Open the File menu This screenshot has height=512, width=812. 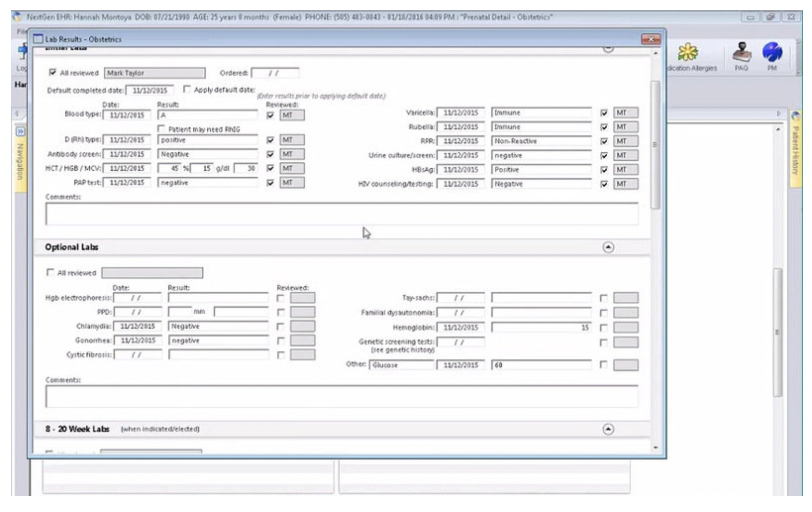tap(20, 30)
